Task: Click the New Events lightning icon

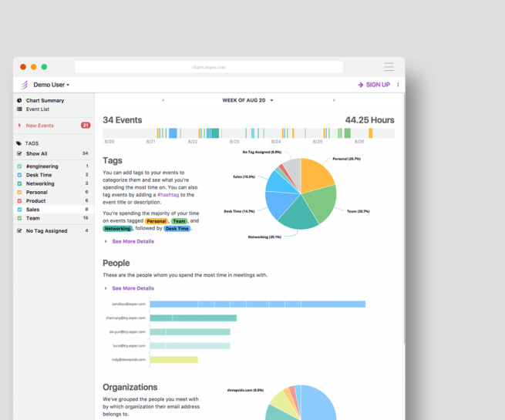Action: (x=19, y=126)
